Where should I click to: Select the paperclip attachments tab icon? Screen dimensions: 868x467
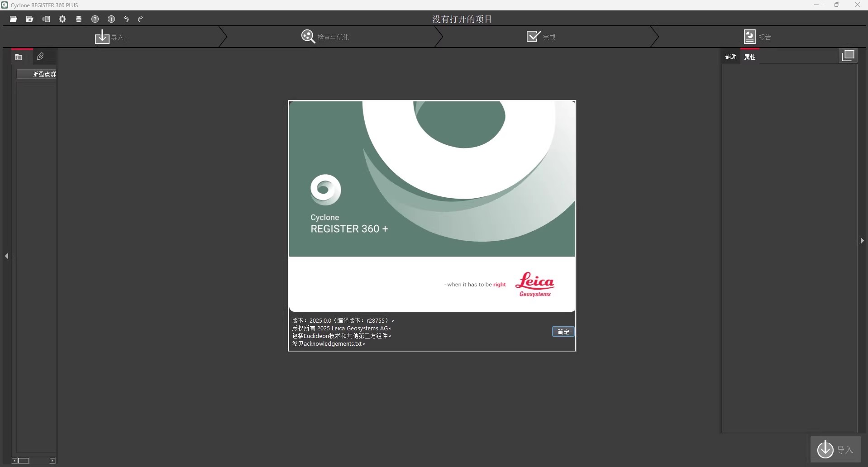point(40,56)
